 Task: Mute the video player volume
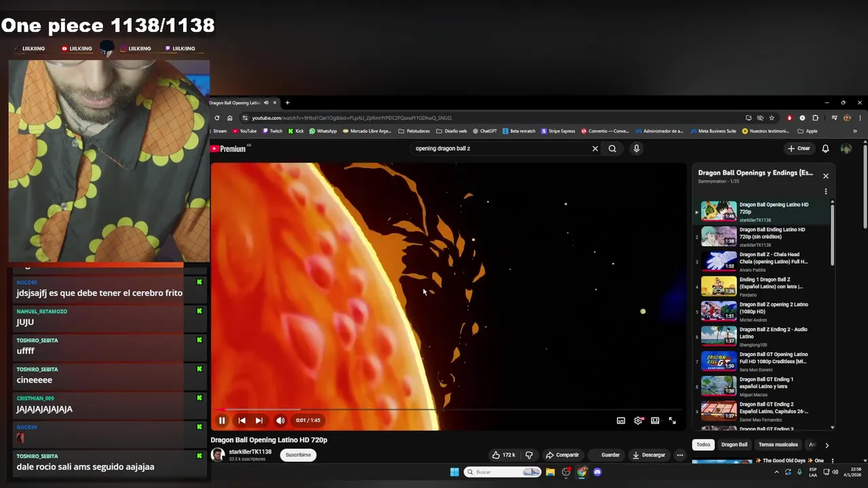(x=280, y=420)
